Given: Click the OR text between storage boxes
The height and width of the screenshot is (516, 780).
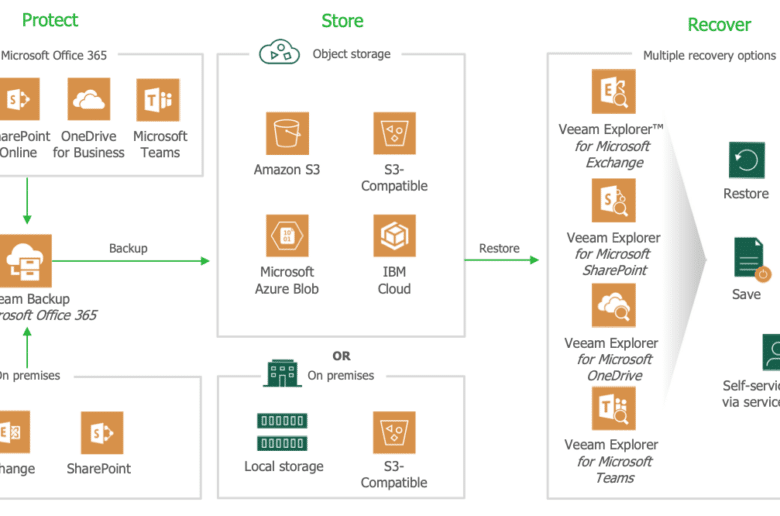Looking at the screenshot, I should click(341, 356).
